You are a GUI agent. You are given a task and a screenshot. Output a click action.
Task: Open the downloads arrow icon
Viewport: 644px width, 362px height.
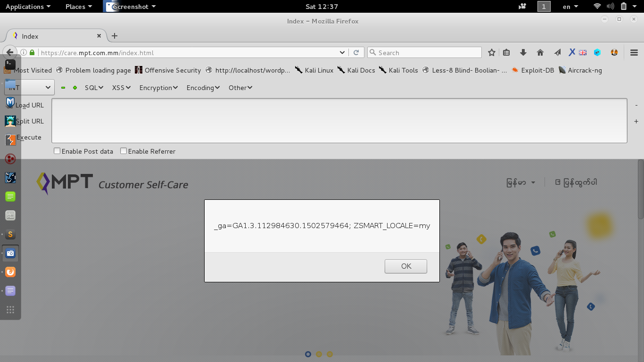523,53
